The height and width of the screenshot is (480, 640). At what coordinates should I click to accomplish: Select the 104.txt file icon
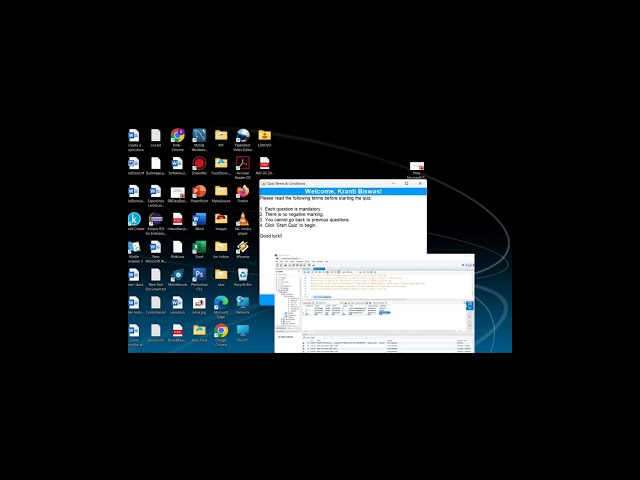pos(156,138)
